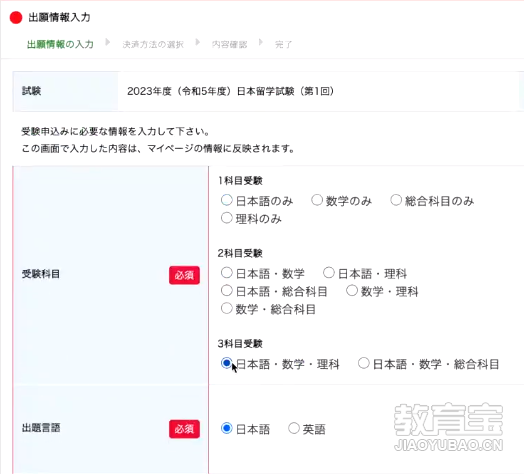Set 出題言語 to 英語
This screenshot has width=524, height=474.
[294, 428]
